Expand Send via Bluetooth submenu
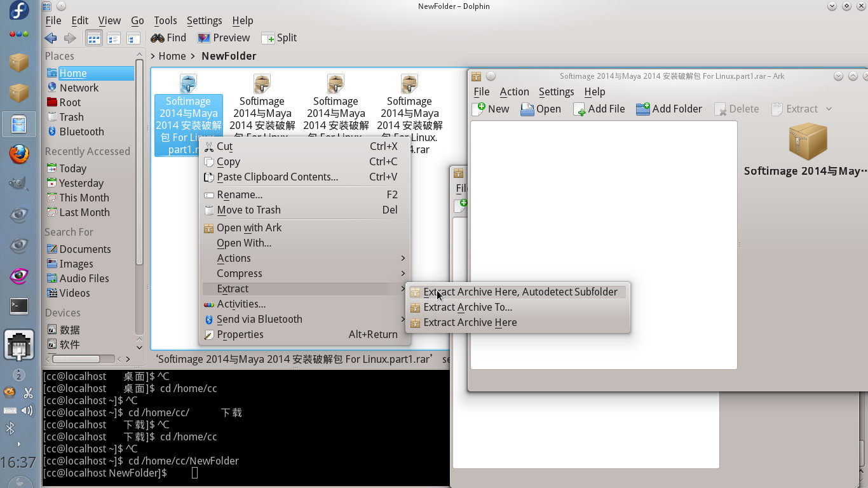Viewport: 868px width, 488px height. [305, 319]
